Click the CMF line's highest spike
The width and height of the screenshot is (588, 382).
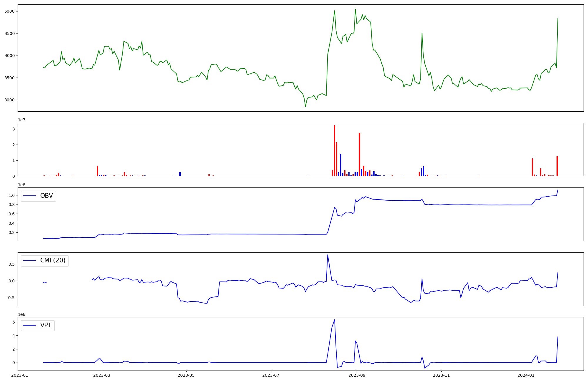(x=328, y=255)
